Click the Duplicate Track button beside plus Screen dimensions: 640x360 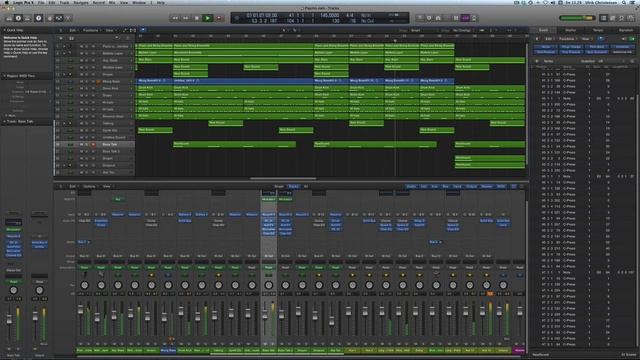point(71,38)
